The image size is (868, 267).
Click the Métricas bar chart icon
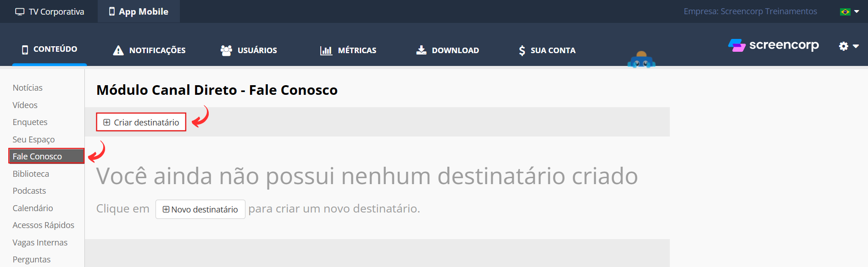(x=326, y=50)
